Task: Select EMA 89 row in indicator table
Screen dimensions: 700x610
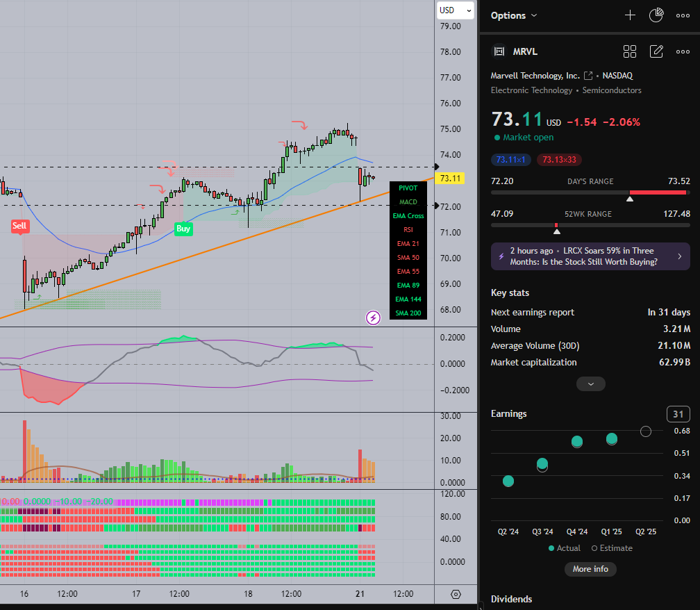Action: [x=408, y=285]
